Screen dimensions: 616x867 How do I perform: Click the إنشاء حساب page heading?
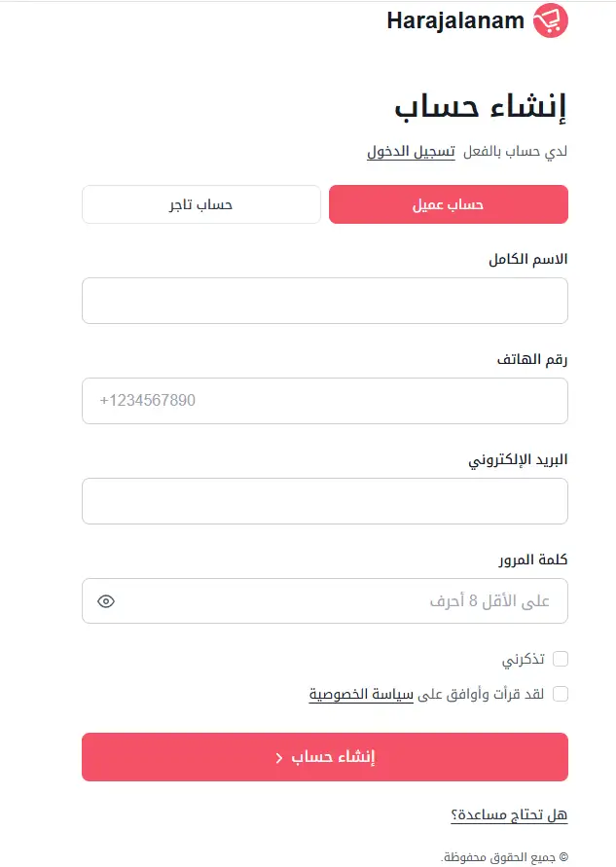click(x=481, y=105)
